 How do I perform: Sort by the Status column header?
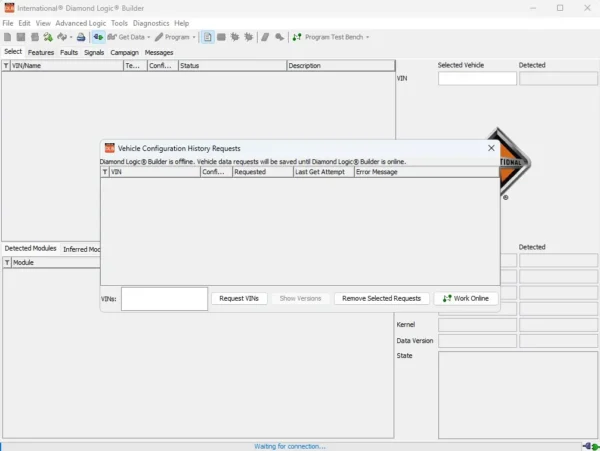[x=232, y=66]
